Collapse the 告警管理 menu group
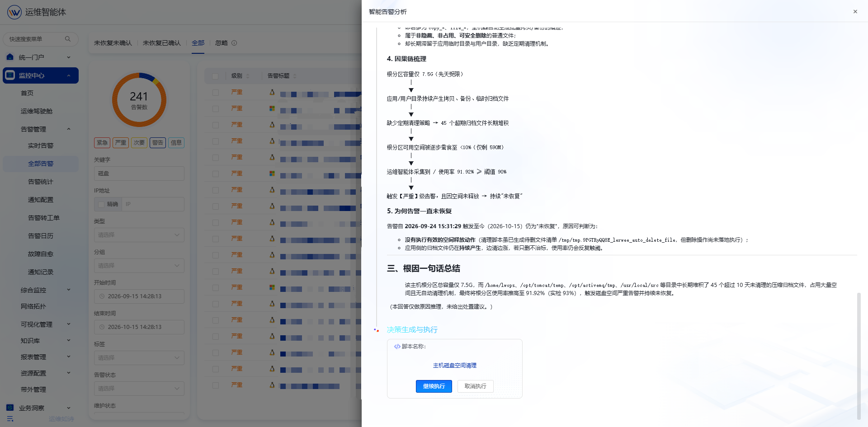868x427 pixels. point(41,129)
